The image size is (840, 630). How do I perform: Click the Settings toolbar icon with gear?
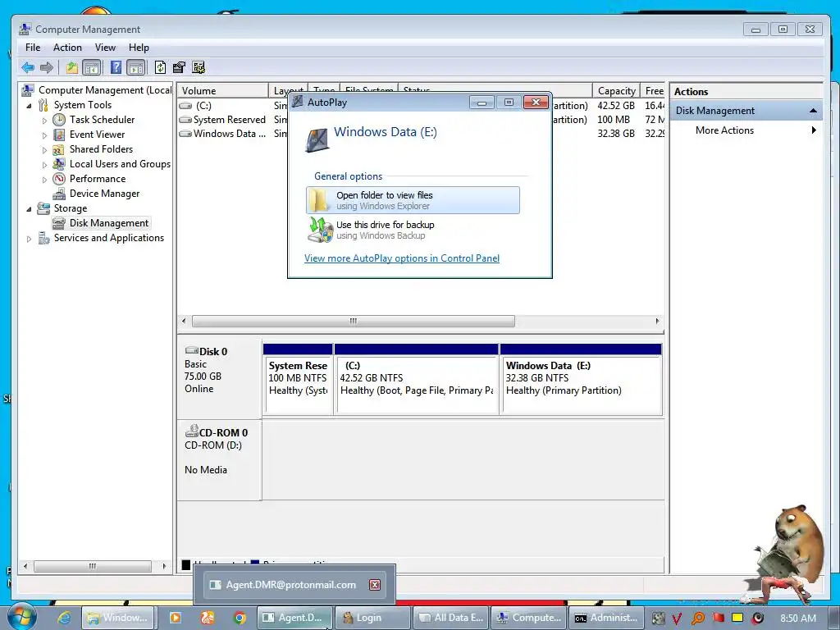[199, 67]
